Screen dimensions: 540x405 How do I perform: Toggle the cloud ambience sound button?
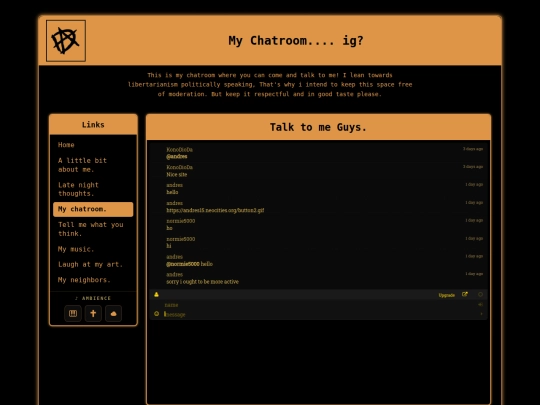(113, 313)
